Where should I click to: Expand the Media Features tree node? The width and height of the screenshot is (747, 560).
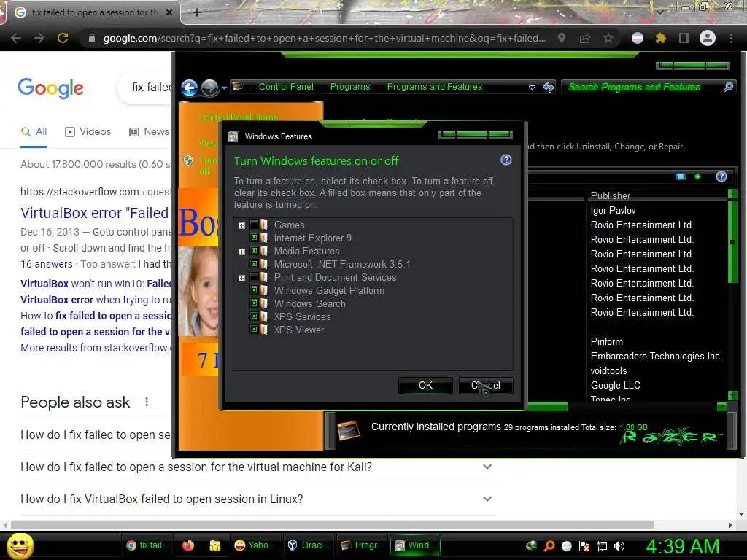point(241,252)
